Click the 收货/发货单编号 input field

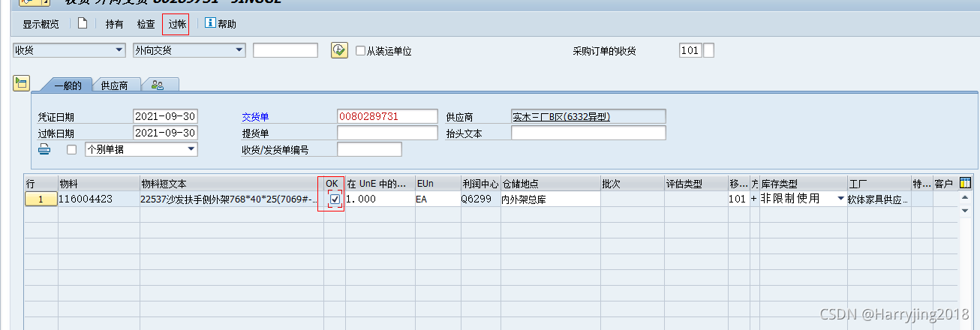pyautogui.click(x=369, y=149)
